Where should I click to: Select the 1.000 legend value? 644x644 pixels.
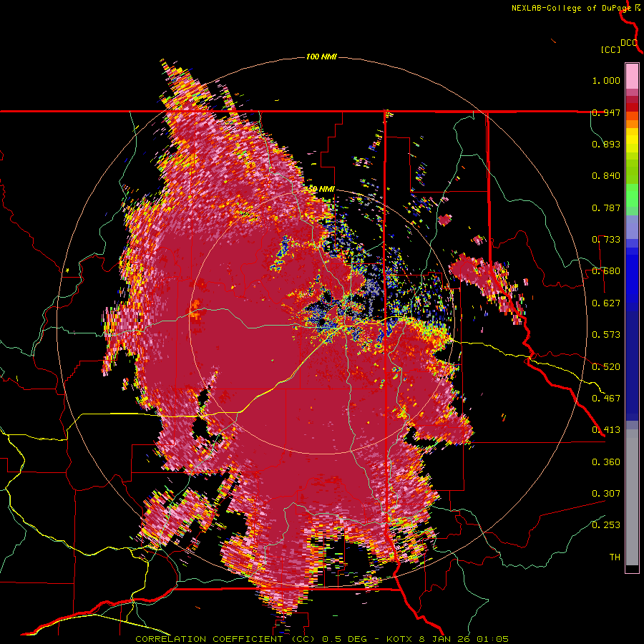pyautogui.click(x=606, y=80)
